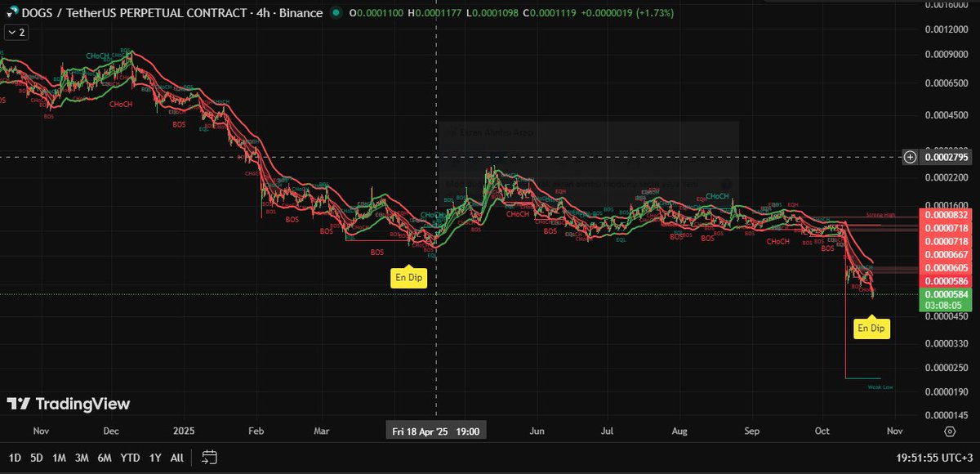Switch to the YTD range
The width and height of the screenshot is (980, 474).
pos(129,458)
